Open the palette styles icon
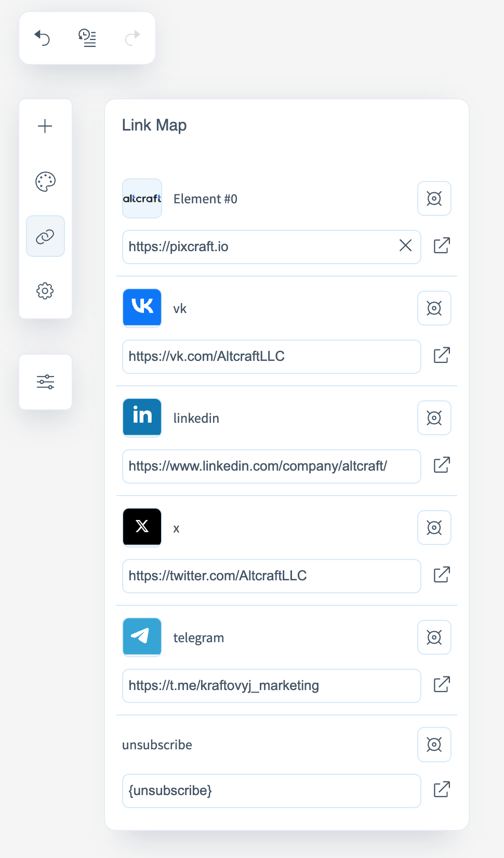The height and width of the screenshot is (858, 504). [x=45, y=181]
